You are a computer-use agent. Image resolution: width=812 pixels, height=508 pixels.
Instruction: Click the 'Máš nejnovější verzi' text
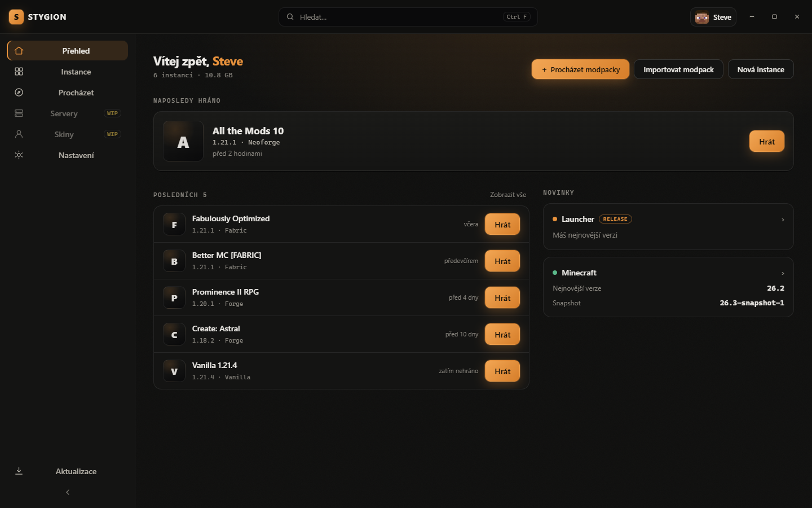tap(585, 235)
